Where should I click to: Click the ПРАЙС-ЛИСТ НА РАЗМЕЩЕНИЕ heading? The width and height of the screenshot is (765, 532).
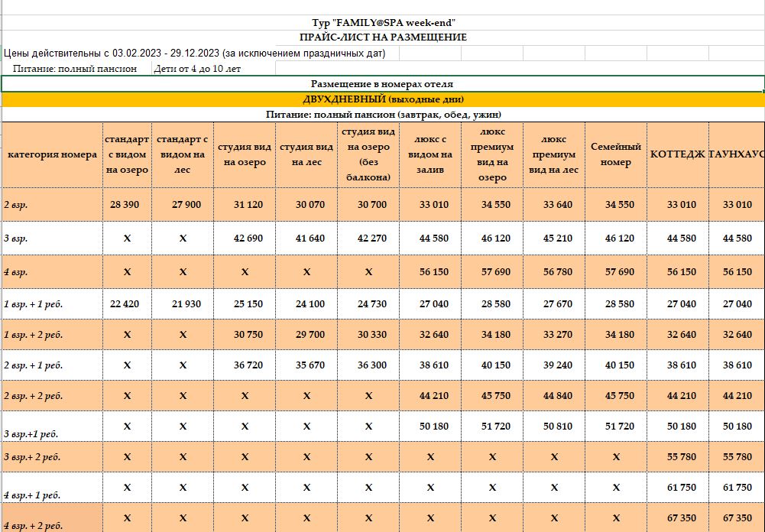coord(383,37)
